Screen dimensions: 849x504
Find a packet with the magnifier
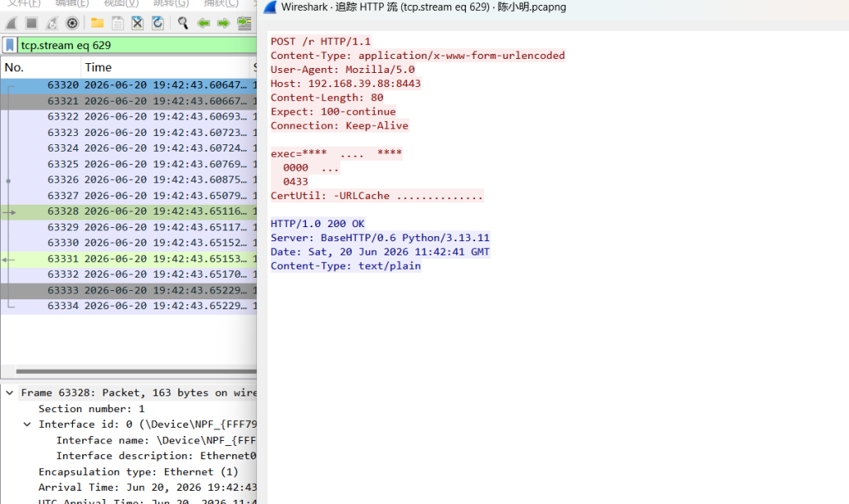tap(183, 22)
